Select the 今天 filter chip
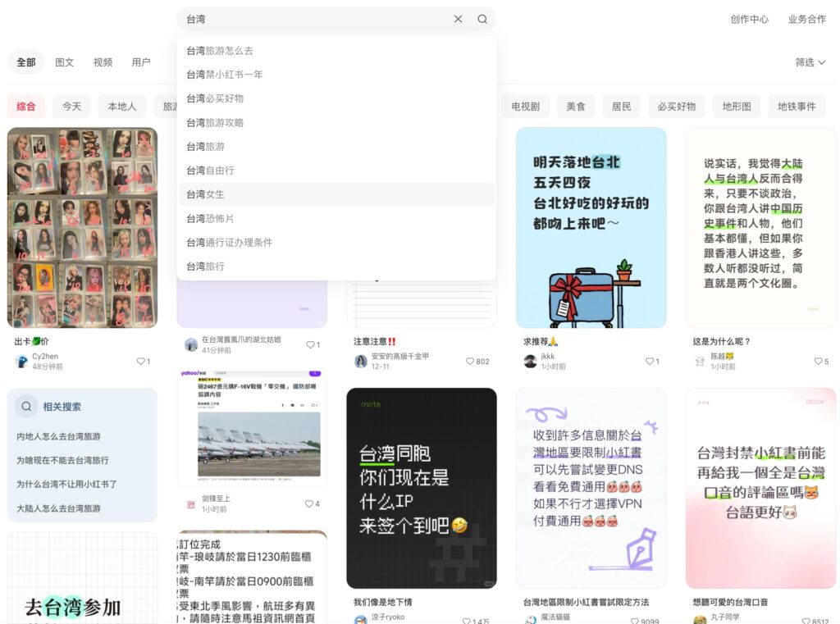This screenshot has width=840, height=624. (71, 107)
